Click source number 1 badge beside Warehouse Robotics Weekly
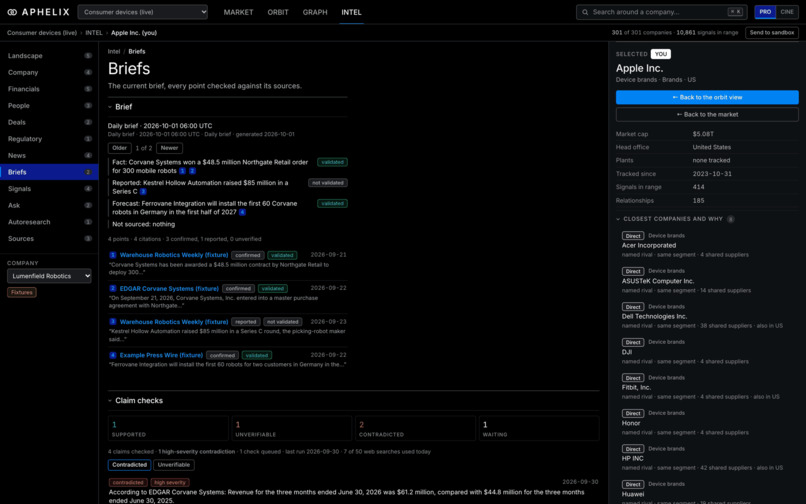Screen dimensions: 806x504 click(113, 255)
